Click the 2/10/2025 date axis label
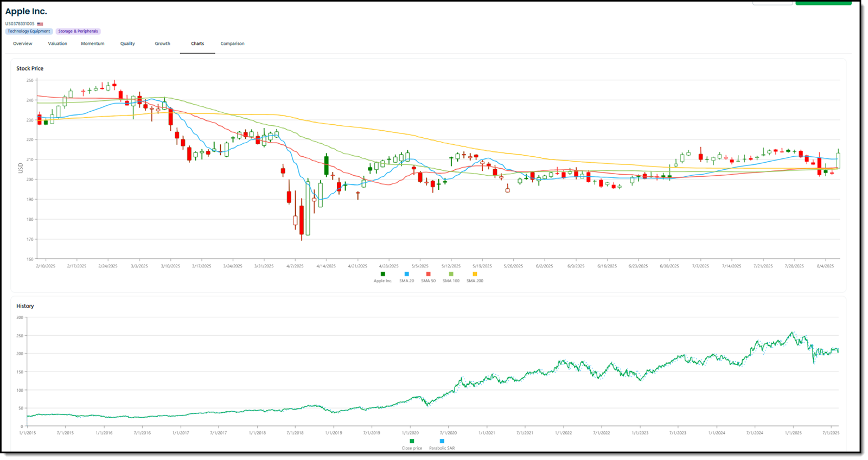The width and height of the screenshot is (868, 460). click(x=46, y=266)
